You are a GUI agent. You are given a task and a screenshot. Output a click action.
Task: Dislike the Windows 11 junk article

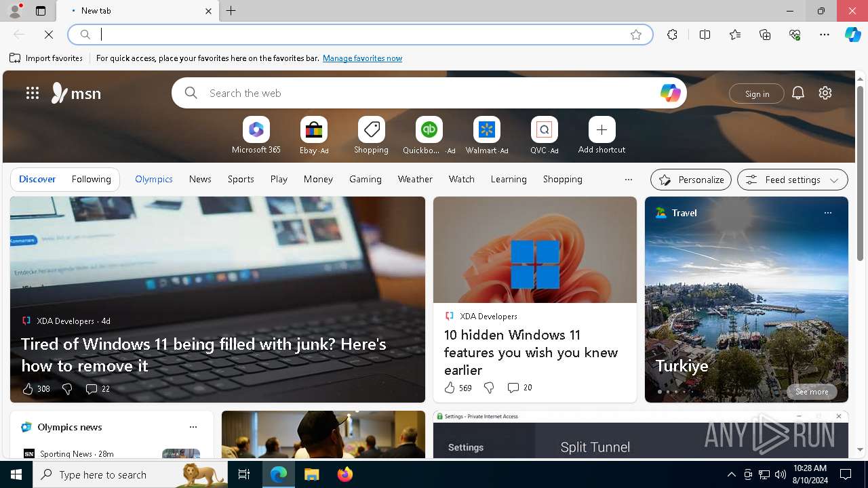tap(67, 389)
